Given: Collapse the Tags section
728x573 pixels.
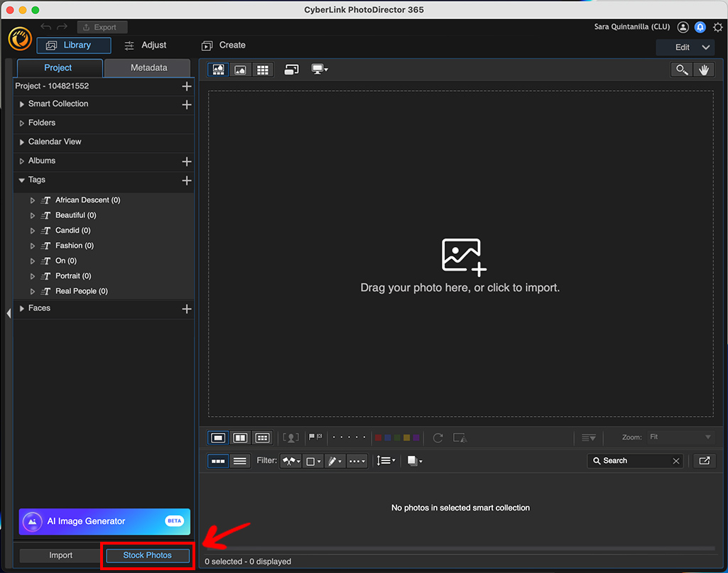Looking at the screenshot, I should pyautogui.click(x=22, y=180).
